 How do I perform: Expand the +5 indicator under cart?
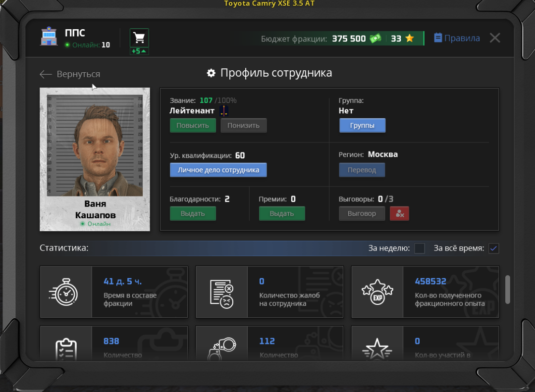tap(139, 51)
